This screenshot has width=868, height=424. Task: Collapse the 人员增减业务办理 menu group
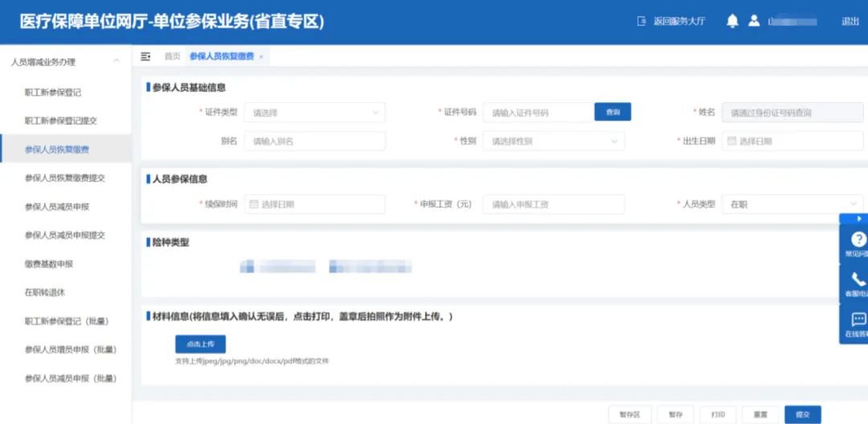117,61
